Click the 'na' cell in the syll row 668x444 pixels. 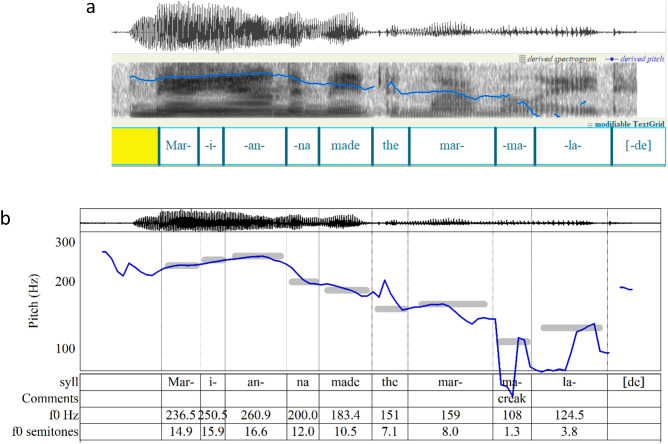303,382
